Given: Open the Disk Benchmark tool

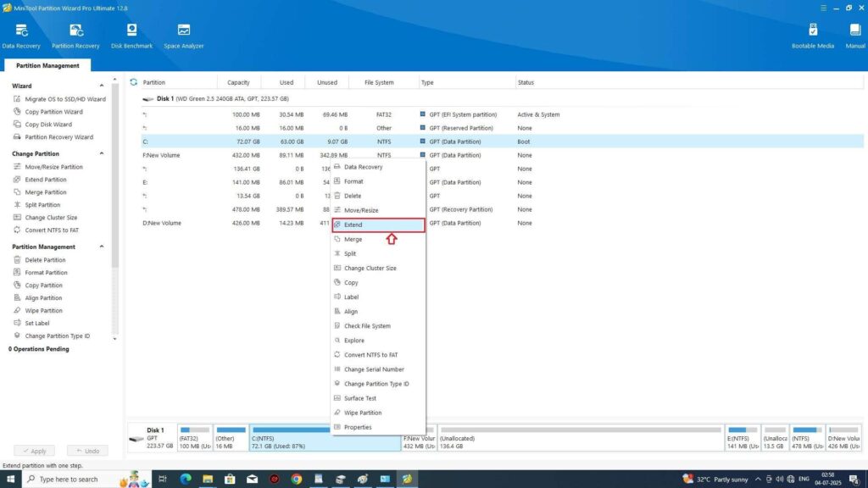Looking at the screenshot, I should (132, 34).
